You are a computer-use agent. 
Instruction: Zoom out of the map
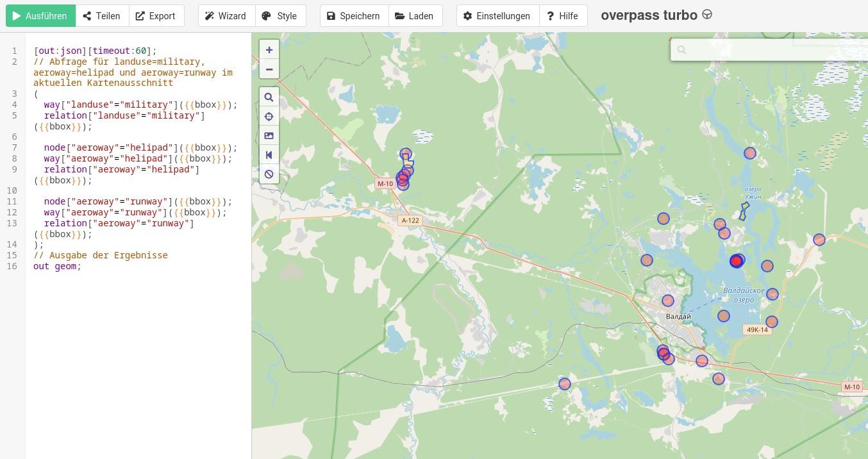click(269, 69)
